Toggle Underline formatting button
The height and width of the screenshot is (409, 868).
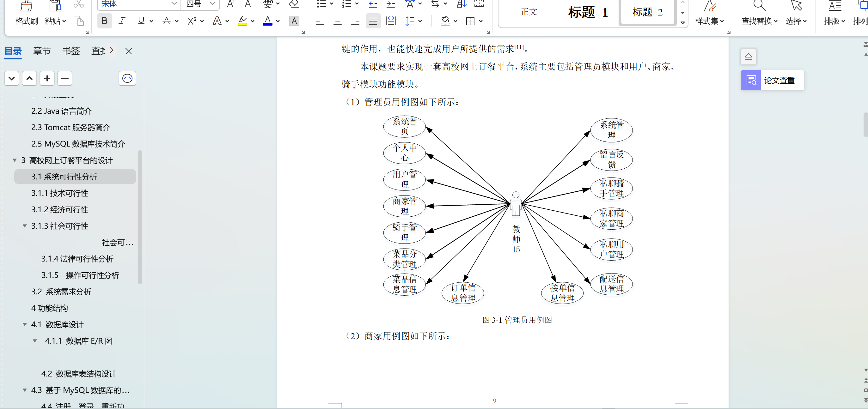pos(141,21)
